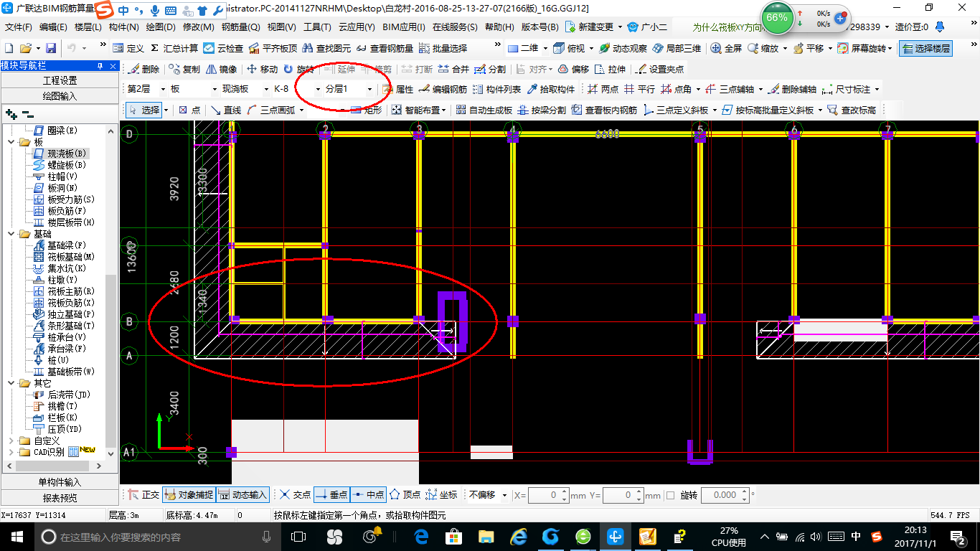The image size is (980, 551).
Task: Toggle 坐标 coordinate snap
Action: [x=441, y=495]
